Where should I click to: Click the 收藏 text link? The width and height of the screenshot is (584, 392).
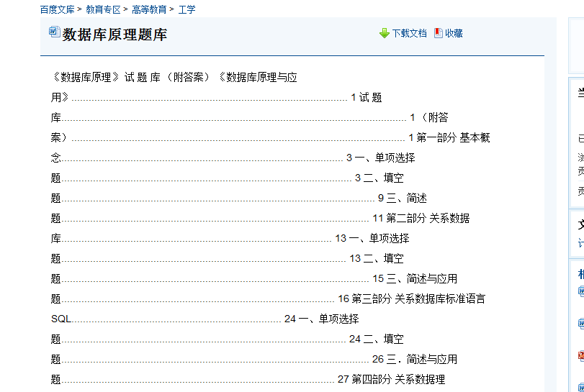pos(454,33)
